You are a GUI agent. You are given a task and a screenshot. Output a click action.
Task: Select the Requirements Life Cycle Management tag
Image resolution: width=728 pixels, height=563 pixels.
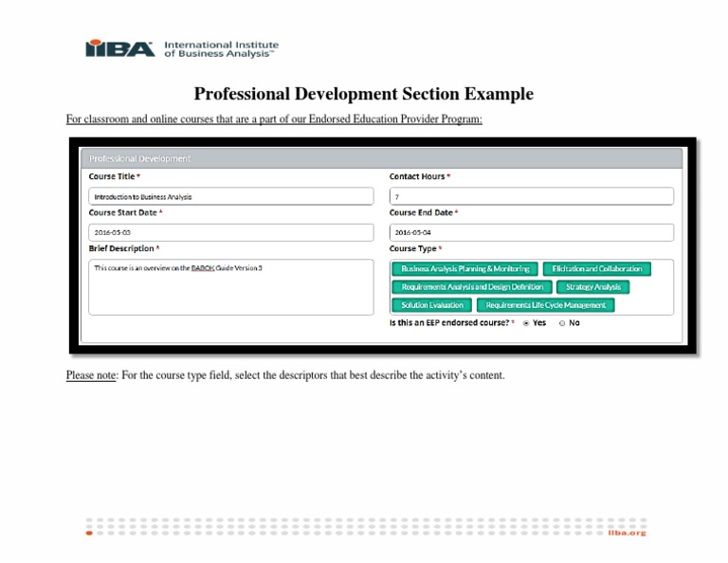coord(545,305)
